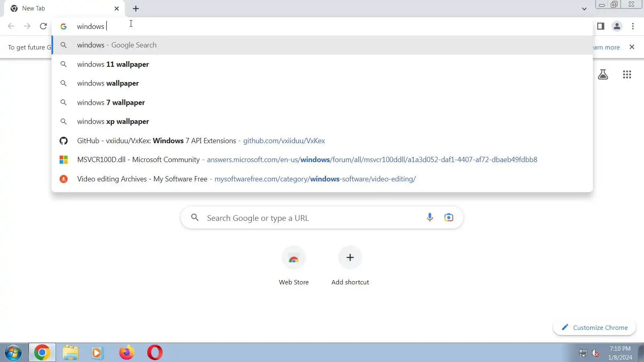Open Video editing Archives suggestion

(x=322, y=179)
